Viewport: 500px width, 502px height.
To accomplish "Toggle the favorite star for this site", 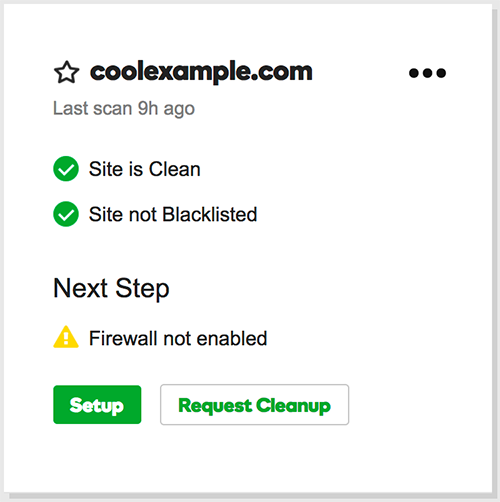I will tap(66, 72).
